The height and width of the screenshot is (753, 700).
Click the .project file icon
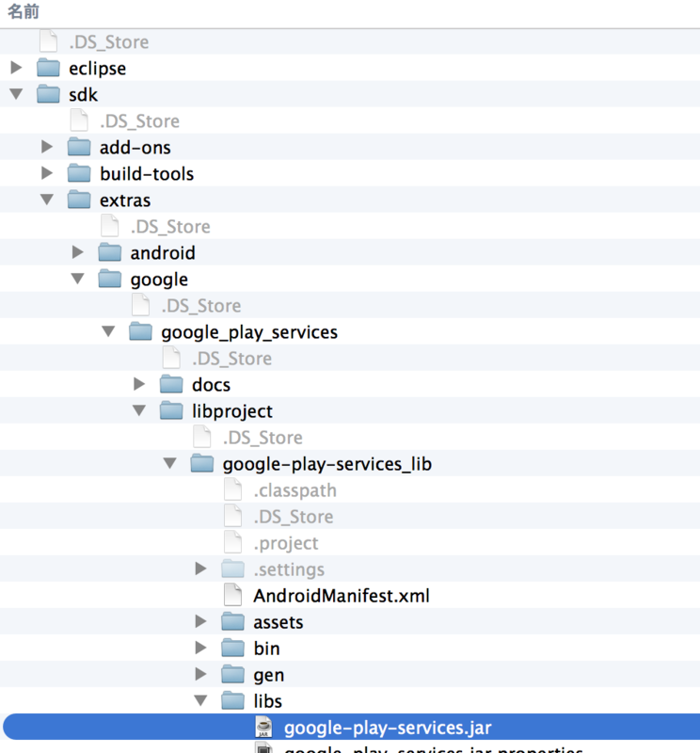coord(232,542)
